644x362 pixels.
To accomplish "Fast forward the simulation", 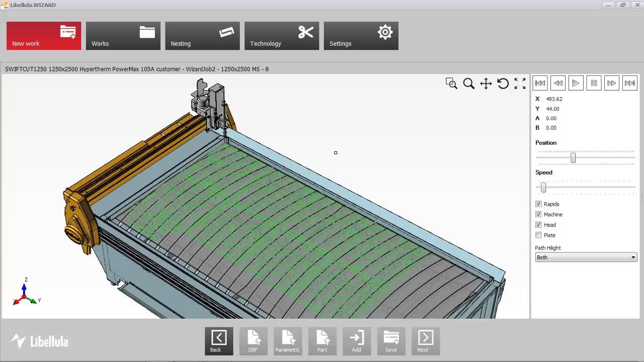I will click(x=612, y=83).
